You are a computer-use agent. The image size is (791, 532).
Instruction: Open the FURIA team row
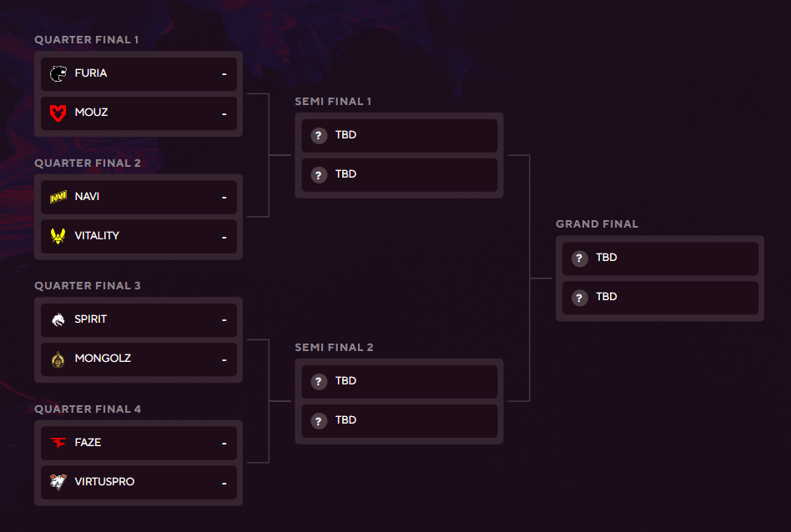[x=139, y=74]
